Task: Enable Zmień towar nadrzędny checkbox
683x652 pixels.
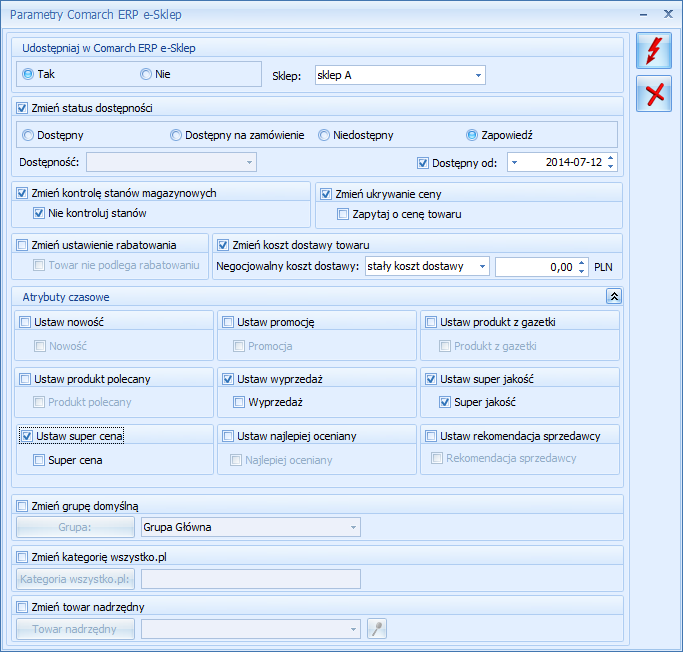Action: pos(22,607)
